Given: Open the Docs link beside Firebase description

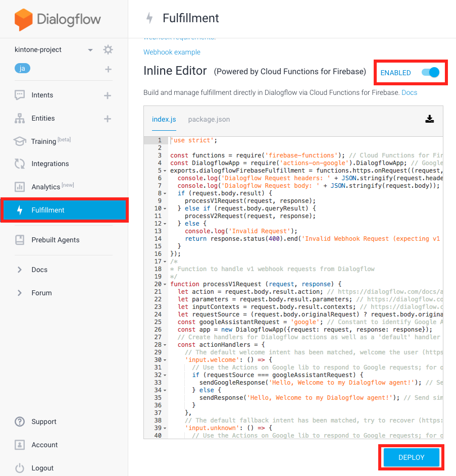Looking at the screenshot, I should pos(409,92).
